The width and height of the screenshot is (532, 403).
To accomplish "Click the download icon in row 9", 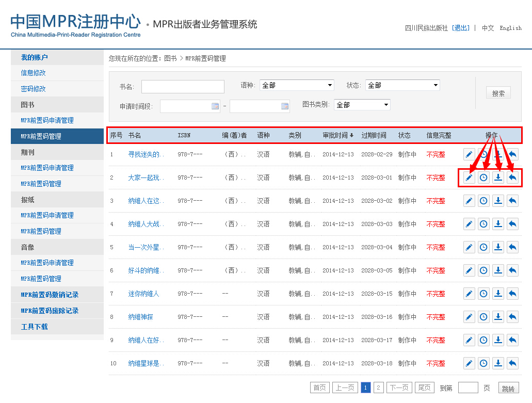I will tap(498, 340).
